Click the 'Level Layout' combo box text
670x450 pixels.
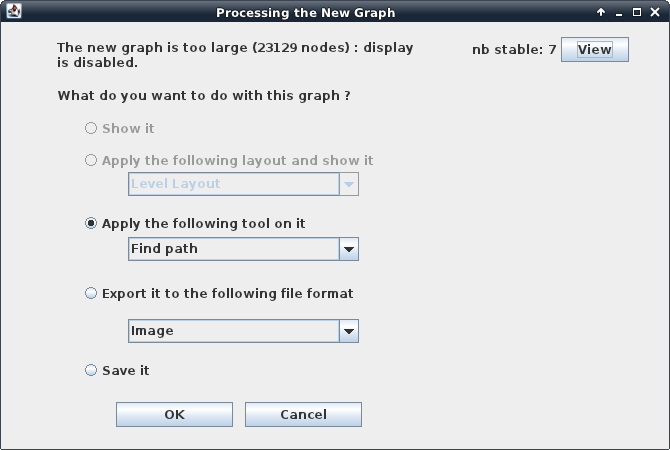[x=176, y=184]
